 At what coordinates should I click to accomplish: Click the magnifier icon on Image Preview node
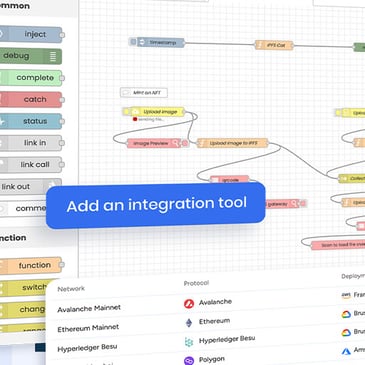(x=175, y=143)
